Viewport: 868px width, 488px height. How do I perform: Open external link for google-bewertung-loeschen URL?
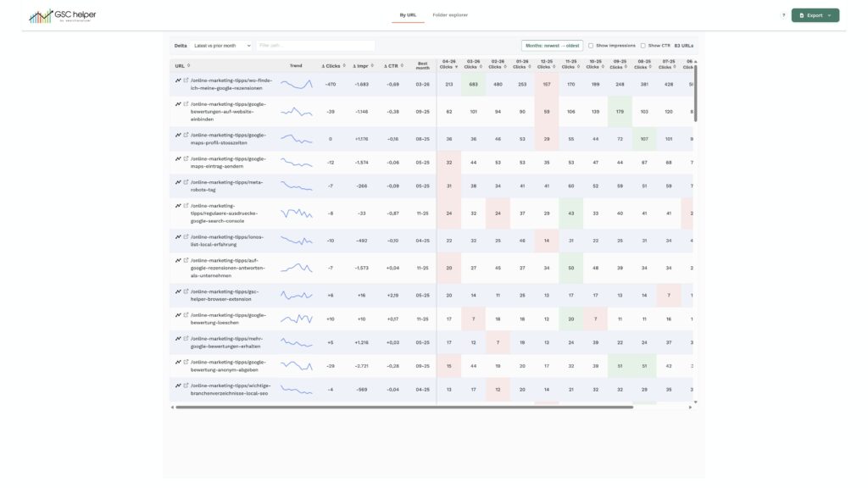[186, 315]
